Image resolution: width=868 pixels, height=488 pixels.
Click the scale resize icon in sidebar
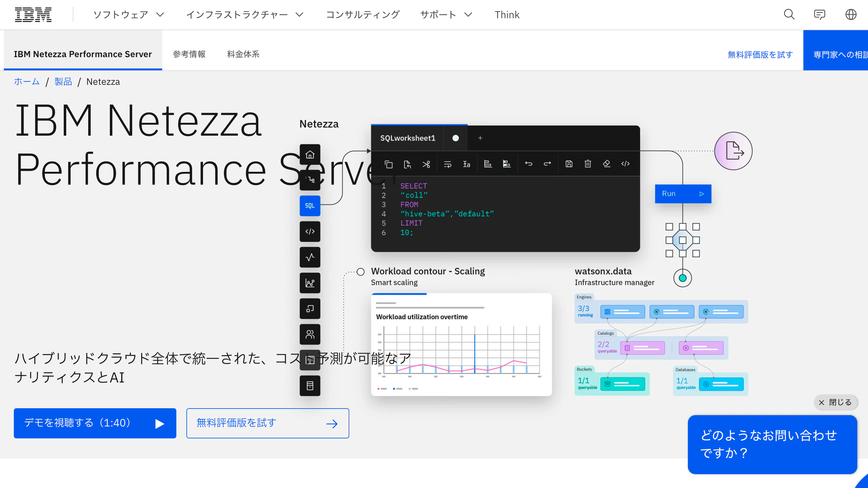pyautogui.click(x=310, y=309)
